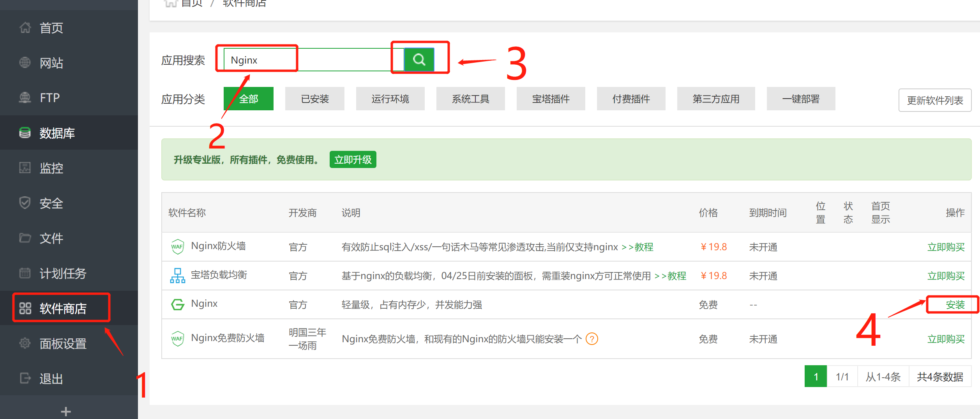The width and height of the screenshot is (980, 419).
Task: Open the database section in sidebar
Action: [57, 133]
